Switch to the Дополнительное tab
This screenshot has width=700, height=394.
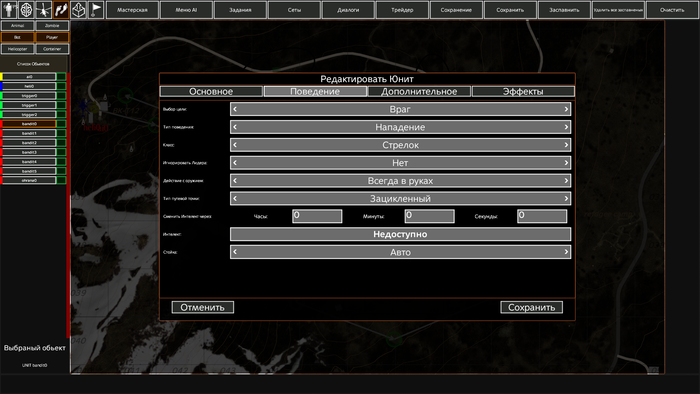coord(419,91)
